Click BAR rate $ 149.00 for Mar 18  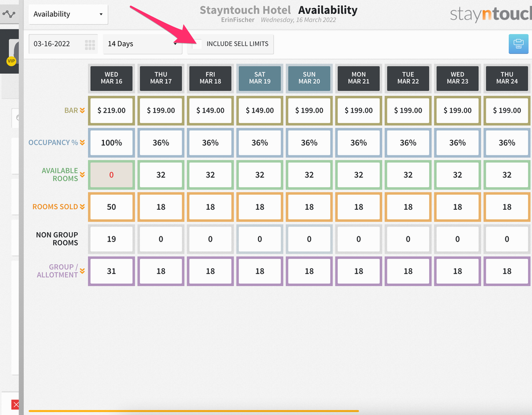click(x=210, y=110)
